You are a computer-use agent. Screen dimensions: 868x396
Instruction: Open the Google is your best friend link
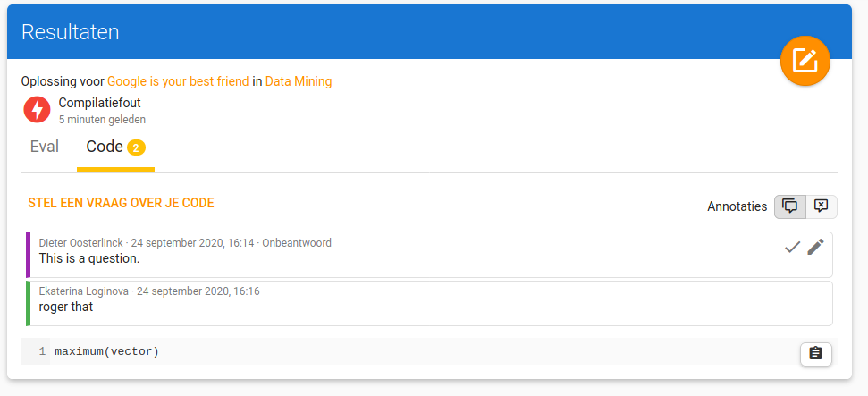click(x=178, y=81)
